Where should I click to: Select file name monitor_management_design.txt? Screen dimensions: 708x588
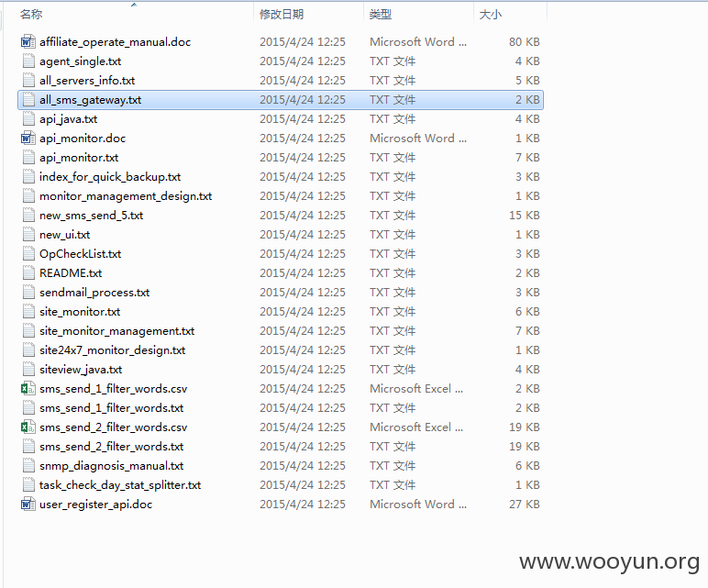[126, 196]
